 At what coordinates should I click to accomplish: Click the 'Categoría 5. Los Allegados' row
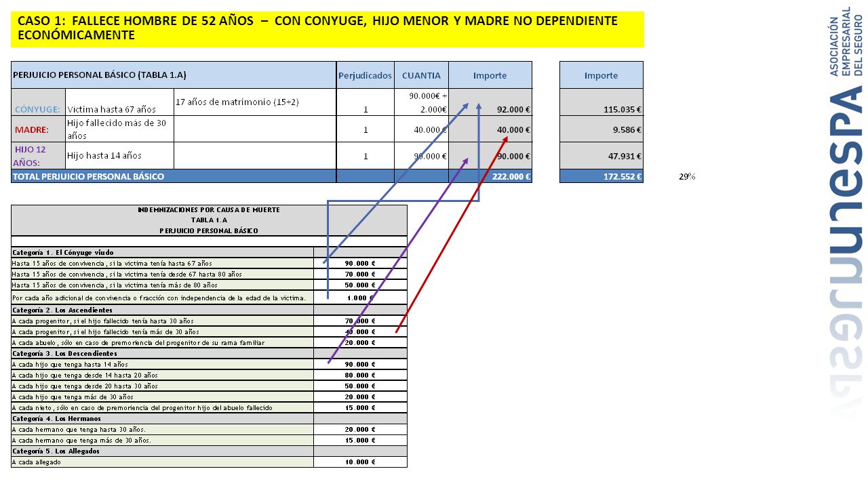[x=209, y=451]
